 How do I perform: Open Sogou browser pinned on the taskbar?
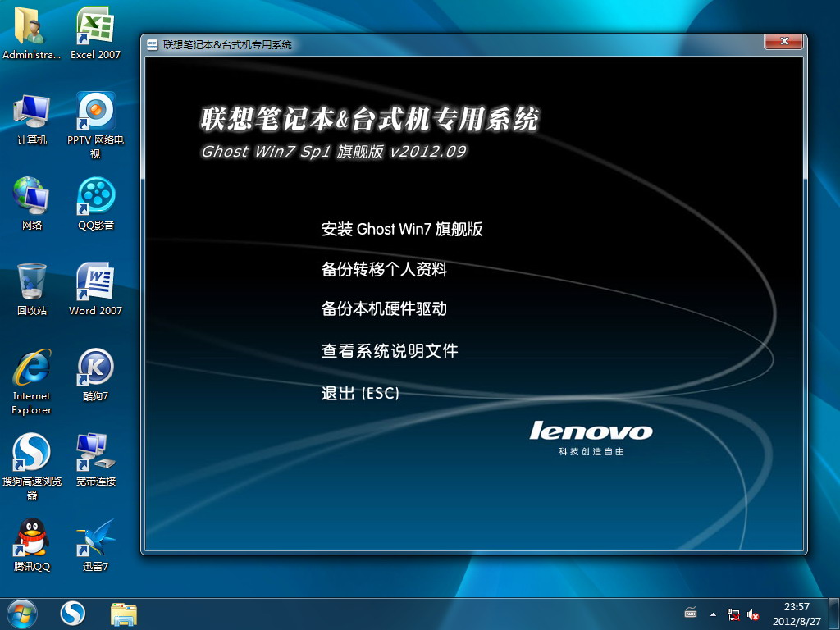click(x=72, y=614)
